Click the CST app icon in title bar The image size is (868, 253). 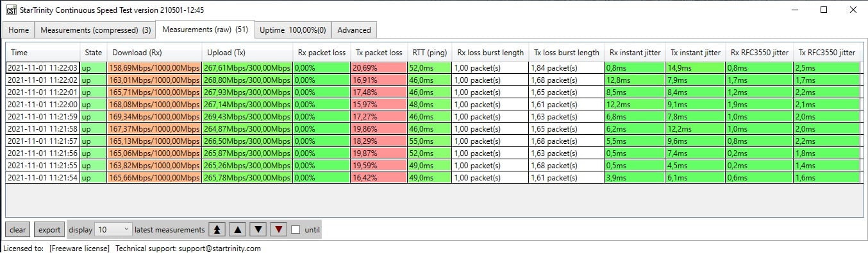point(11,10)
